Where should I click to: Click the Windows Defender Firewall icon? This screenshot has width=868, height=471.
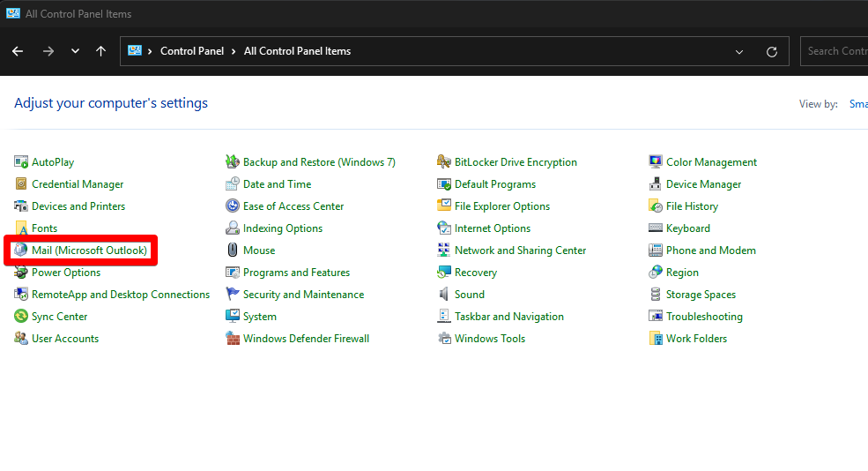(x=233, y=339)
